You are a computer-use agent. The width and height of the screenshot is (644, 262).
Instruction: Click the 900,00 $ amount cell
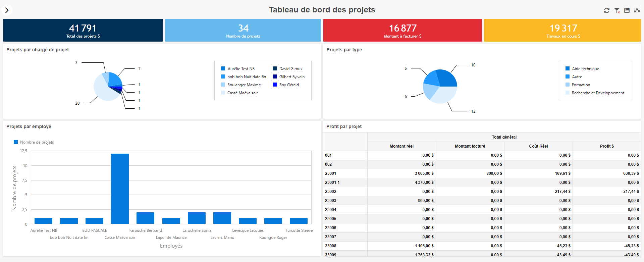pos(401,201)
